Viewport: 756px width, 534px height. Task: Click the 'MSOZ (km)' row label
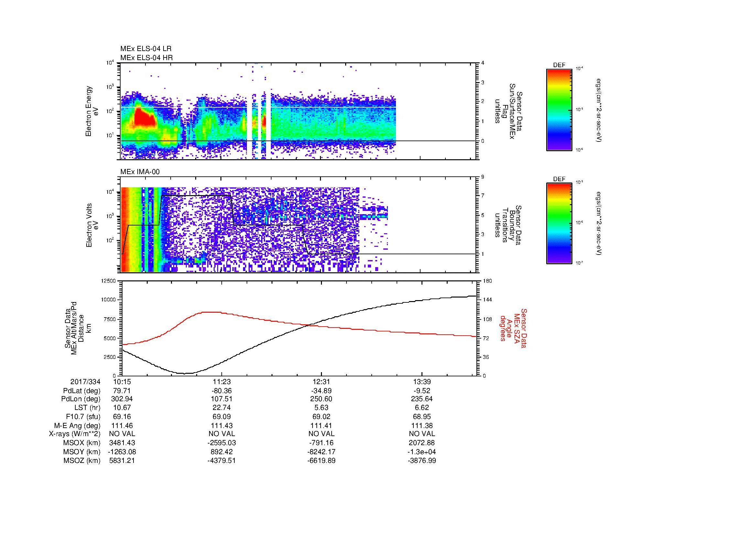click(x=82, y=461)
